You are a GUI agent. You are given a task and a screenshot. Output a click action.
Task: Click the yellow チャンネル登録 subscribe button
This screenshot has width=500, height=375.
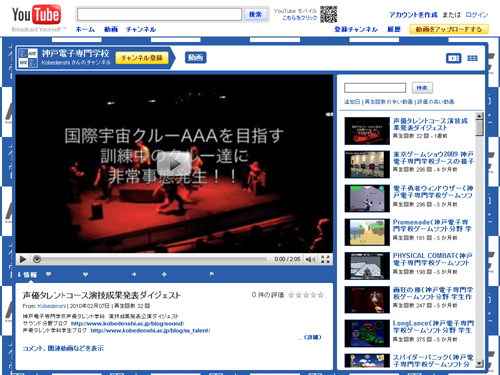[142, 58]
